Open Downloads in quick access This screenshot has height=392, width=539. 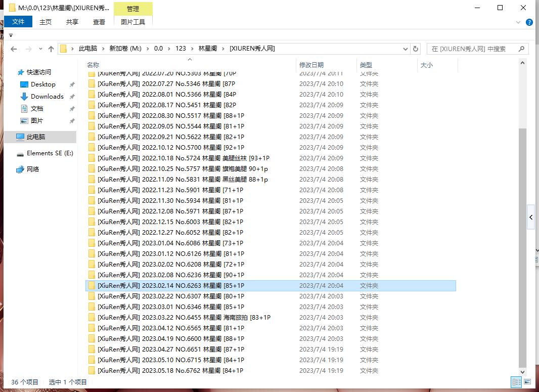click(47, 96)
